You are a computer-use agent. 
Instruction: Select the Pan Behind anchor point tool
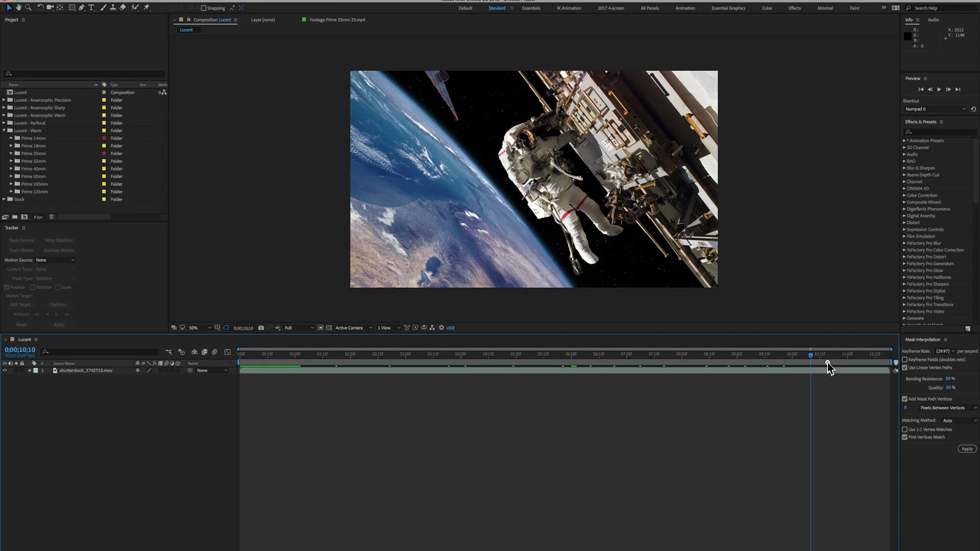pos(60,8)
